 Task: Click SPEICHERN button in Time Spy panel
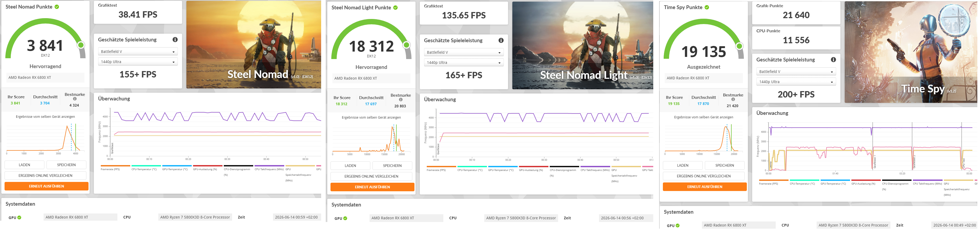tap(725, 165)
